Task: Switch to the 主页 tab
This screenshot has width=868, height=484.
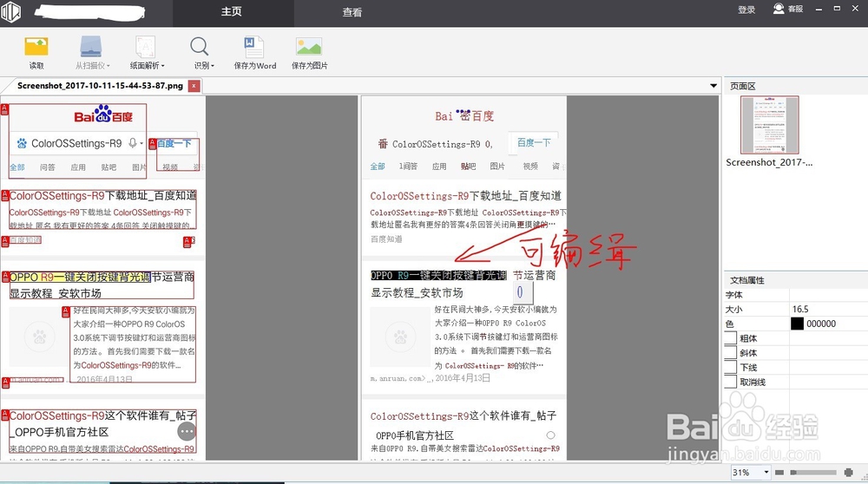Action: (233, 12)
